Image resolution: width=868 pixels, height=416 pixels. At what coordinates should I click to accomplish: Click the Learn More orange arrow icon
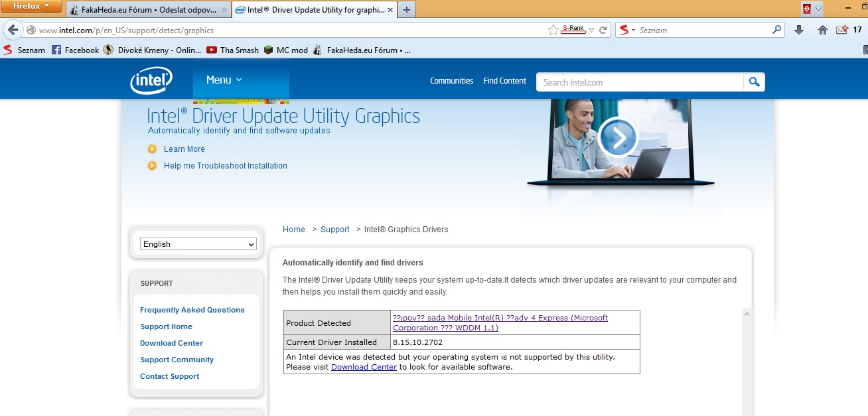point(153,149)
